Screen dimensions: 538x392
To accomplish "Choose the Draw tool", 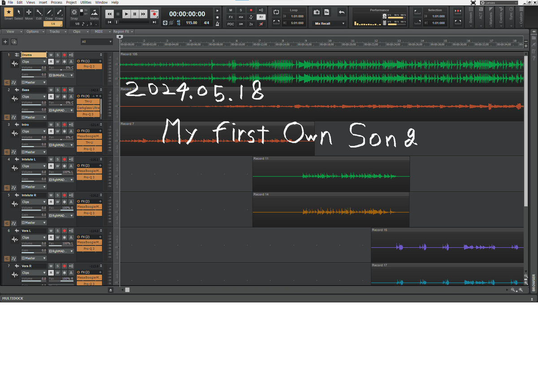I will point(49,13).
